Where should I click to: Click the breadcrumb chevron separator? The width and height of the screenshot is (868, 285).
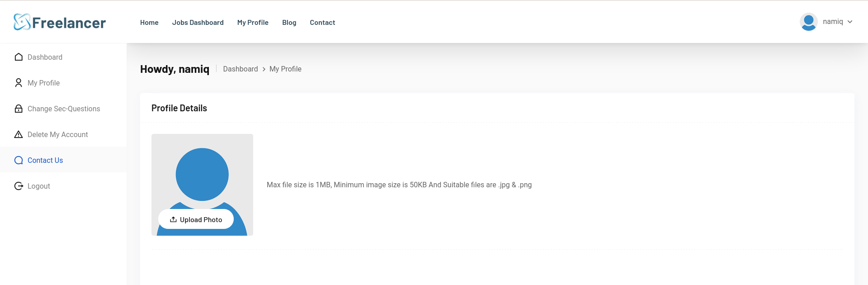tap(264, 69)
